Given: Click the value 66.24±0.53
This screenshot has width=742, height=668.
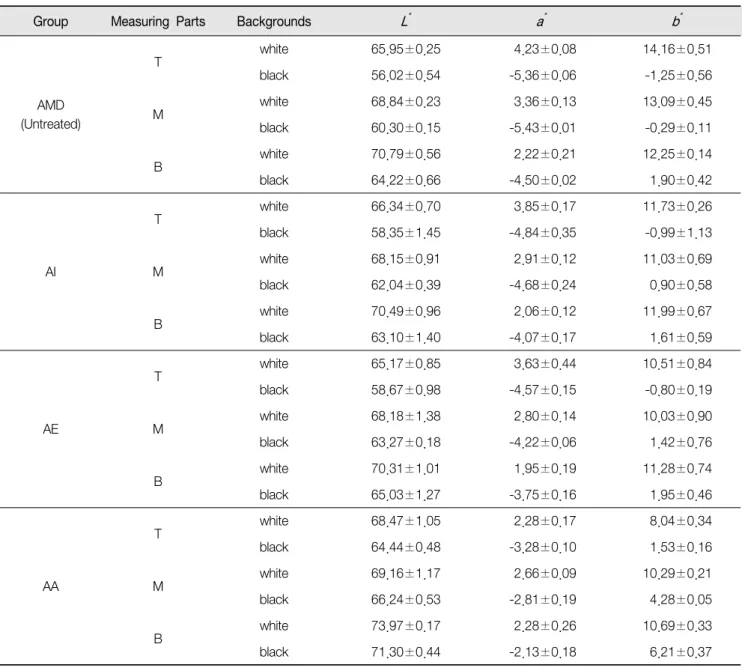Looking at the screenshot, I should coord(406,600).
